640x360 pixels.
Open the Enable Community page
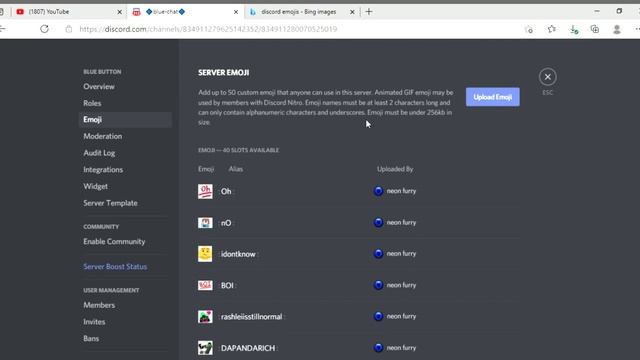114,242
